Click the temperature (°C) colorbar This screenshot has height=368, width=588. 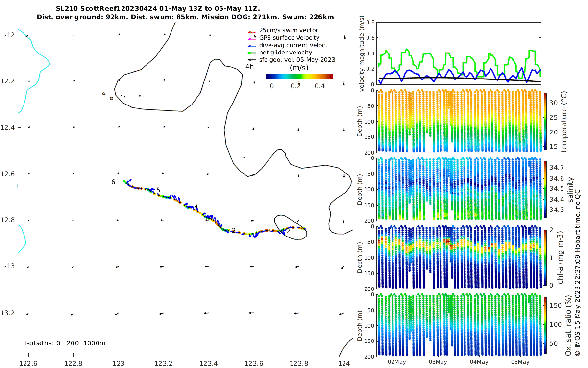[545, 121]
